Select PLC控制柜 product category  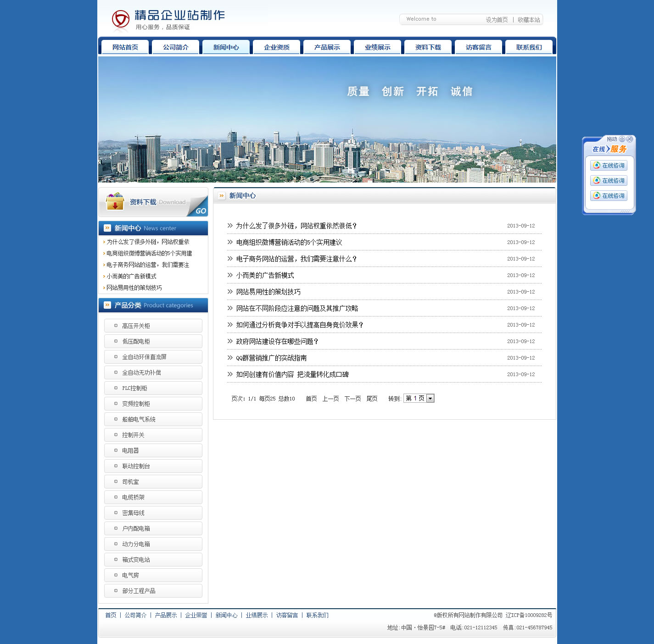point(134,388)
